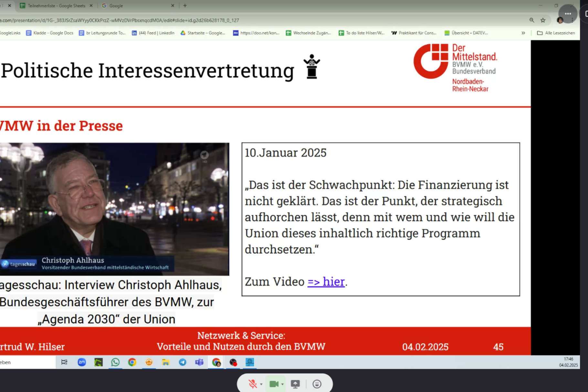Open the microphone selection dropdown arrow
This screenshot has height=392, width=588.
click(x=260, y=385)
